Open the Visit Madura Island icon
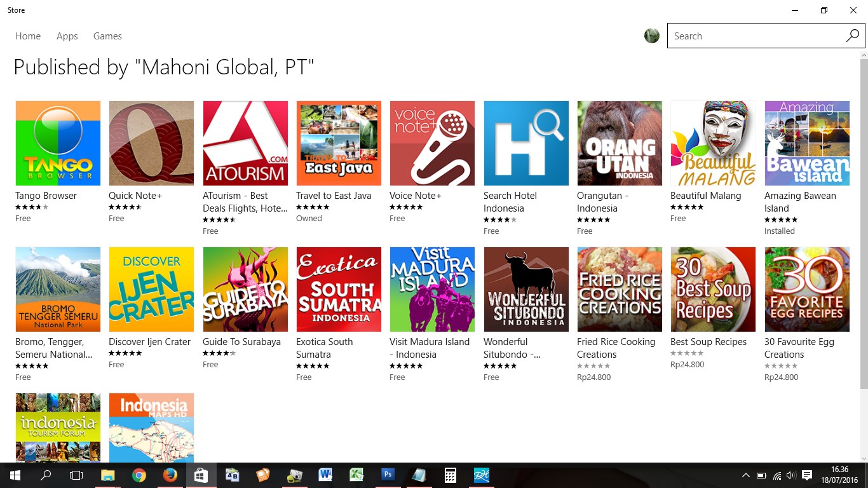868x488 pixels. (x=432, y=289)
